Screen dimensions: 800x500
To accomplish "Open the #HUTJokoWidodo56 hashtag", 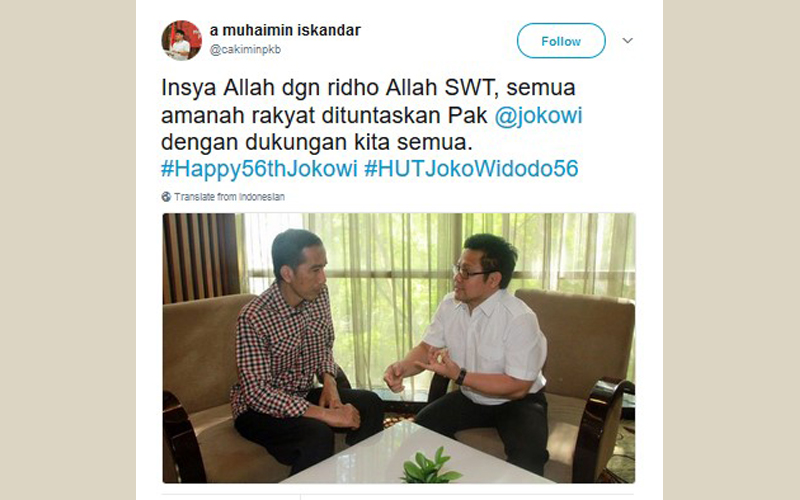I will (x=471, y=169).
